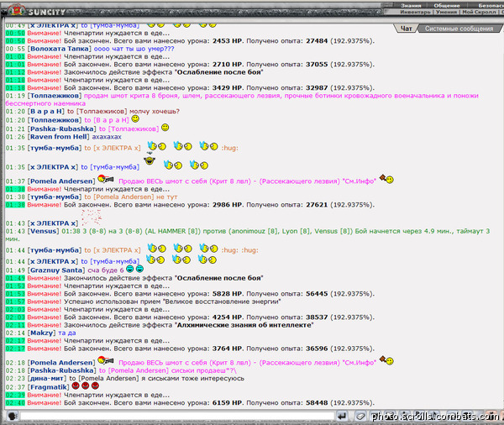
Task: Select nickname тумба-мумба in the 01:38 message
Action: (x=55, y=197)
